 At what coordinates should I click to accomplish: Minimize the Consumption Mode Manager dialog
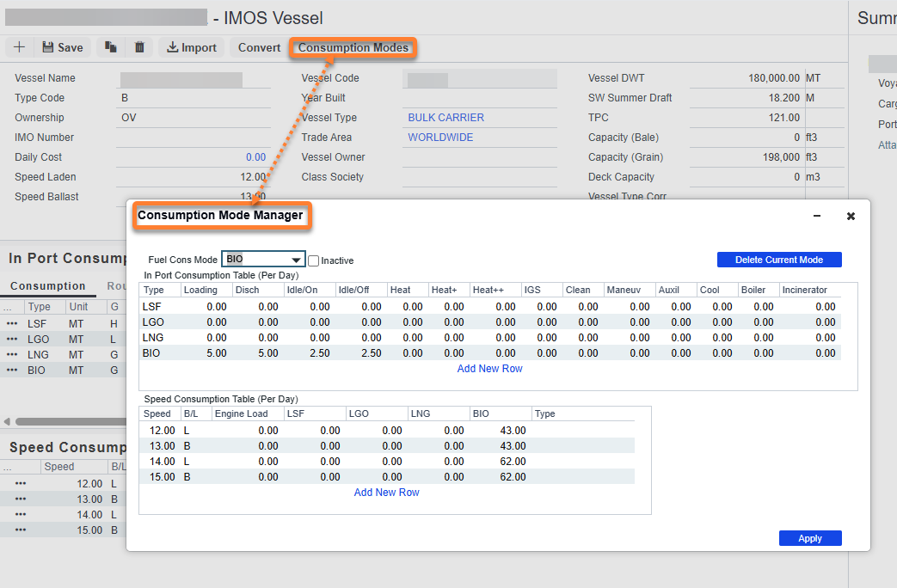click(x=817, y=216)
